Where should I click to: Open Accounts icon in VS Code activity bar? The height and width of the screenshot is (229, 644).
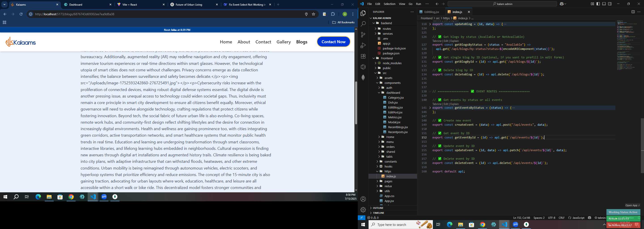pos(363,199)
